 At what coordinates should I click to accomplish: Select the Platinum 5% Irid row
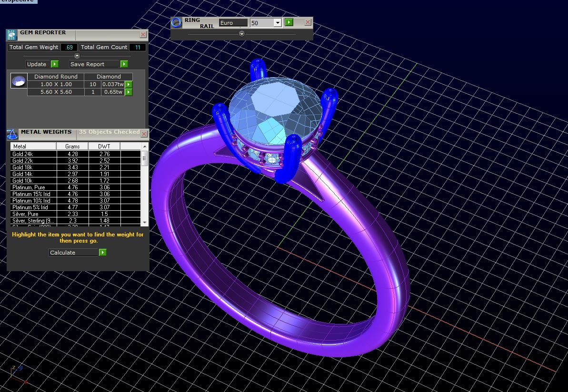[75, 207]
